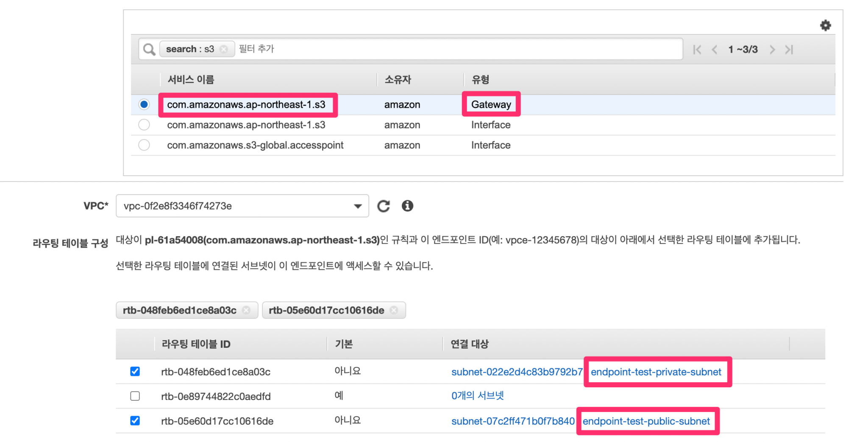Image resolution: width=868 pixels, height=442 pixels.
Task: Check the rtb-0e89744822c0aedfd route table
Action: pos(135,396)
